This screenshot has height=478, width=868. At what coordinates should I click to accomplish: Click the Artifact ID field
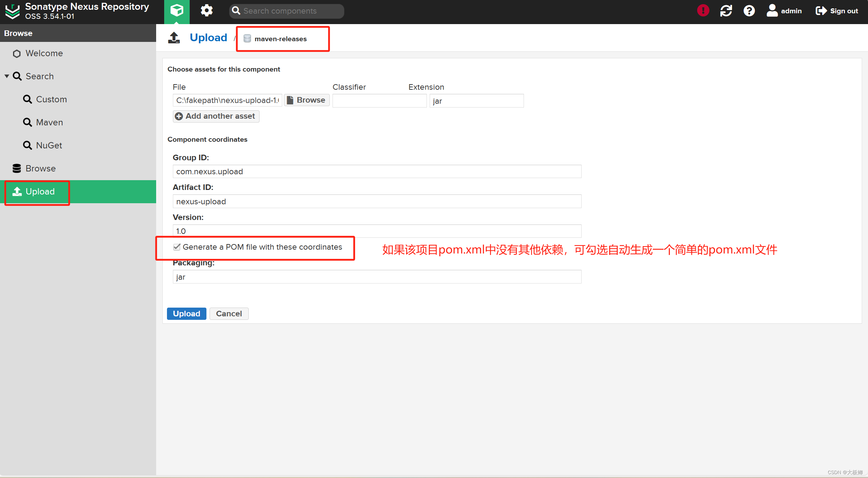[377, 201]
